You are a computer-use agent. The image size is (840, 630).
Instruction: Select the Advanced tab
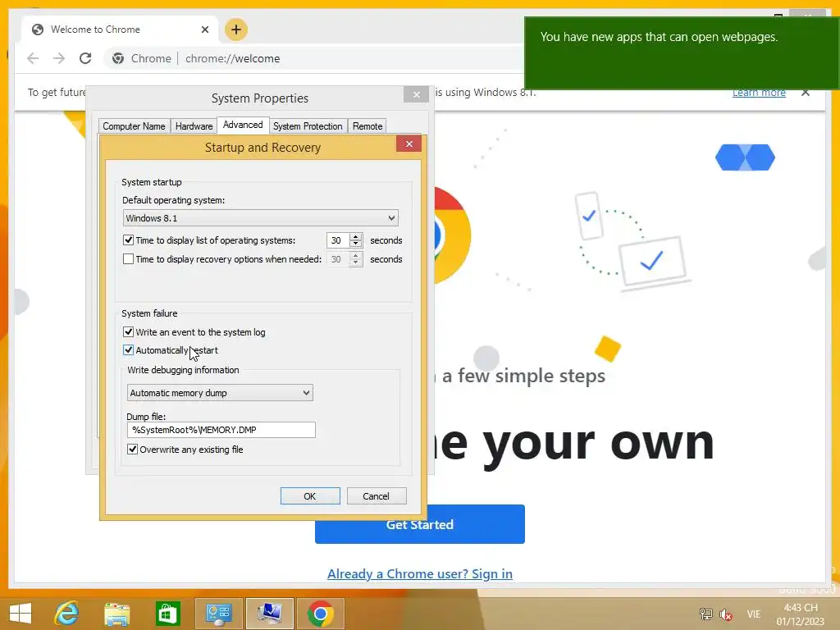[243, 125]
